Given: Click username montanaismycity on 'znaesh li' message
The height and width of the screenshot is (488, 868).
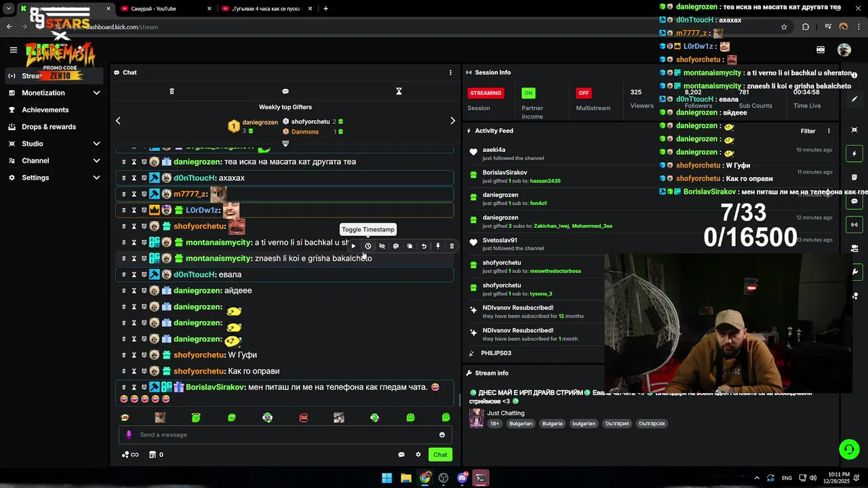Looking at the screenshot, I should pyautogui.click(x=218, y=258).
